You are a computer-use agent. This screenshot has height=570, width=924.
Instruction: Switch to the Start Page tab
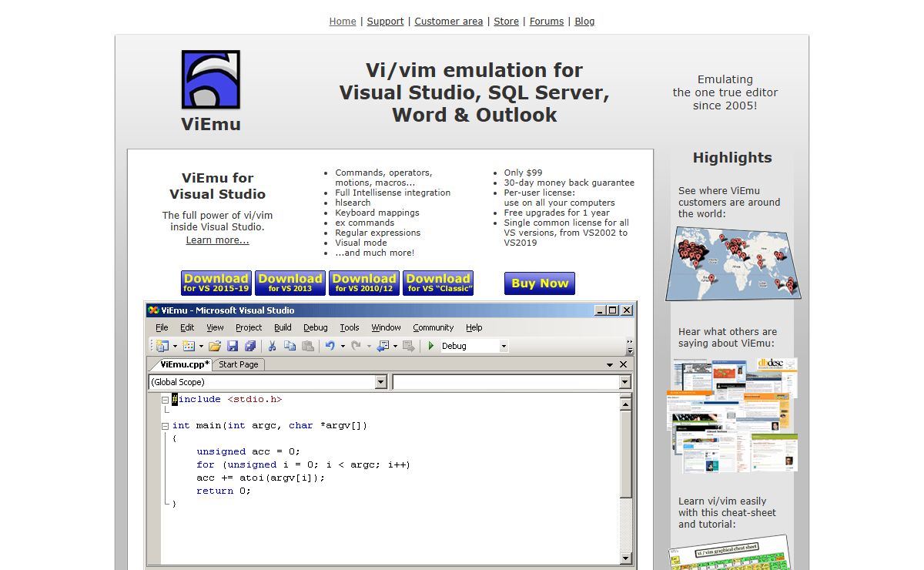(x=238, y=364)
